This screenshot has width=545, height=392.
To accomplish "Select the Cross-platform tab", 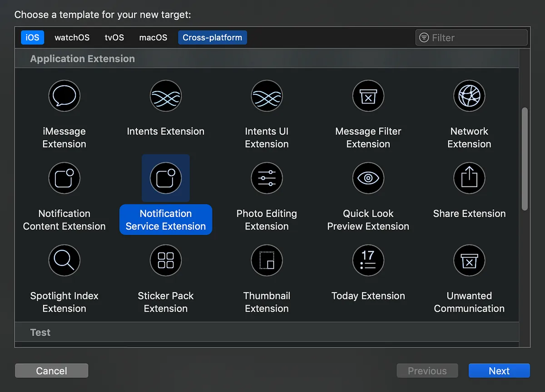I will point(212,38).
